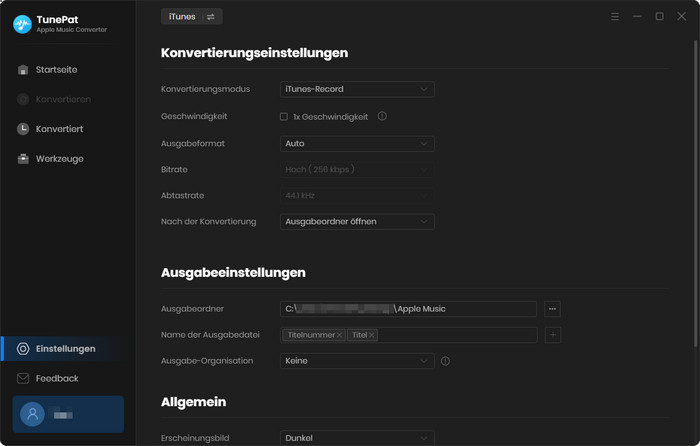Open the Ausgabe-Organisation dropdown
Image resolution: width=700 pixels, height=446 pixels.
(x=357, y=361)
